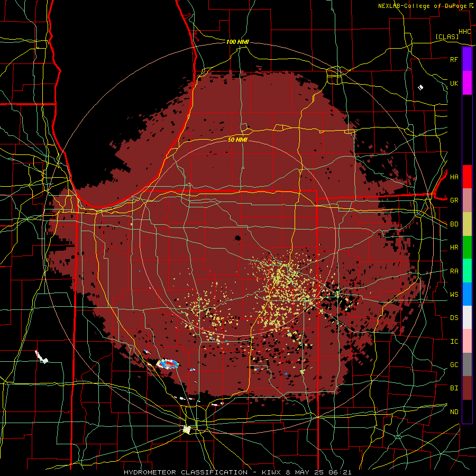
Task: Click the RA light green legend swatch
Action: click(467, 271)
